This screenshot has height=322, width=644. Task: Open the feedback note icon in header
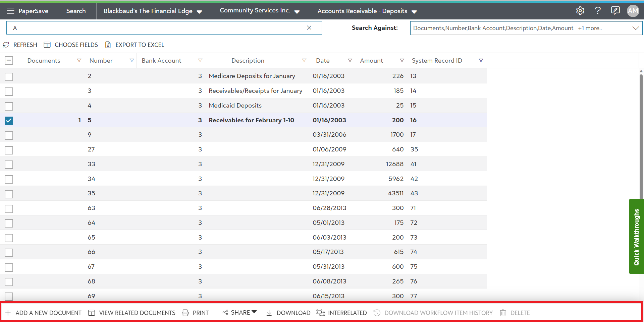point(615,11)
